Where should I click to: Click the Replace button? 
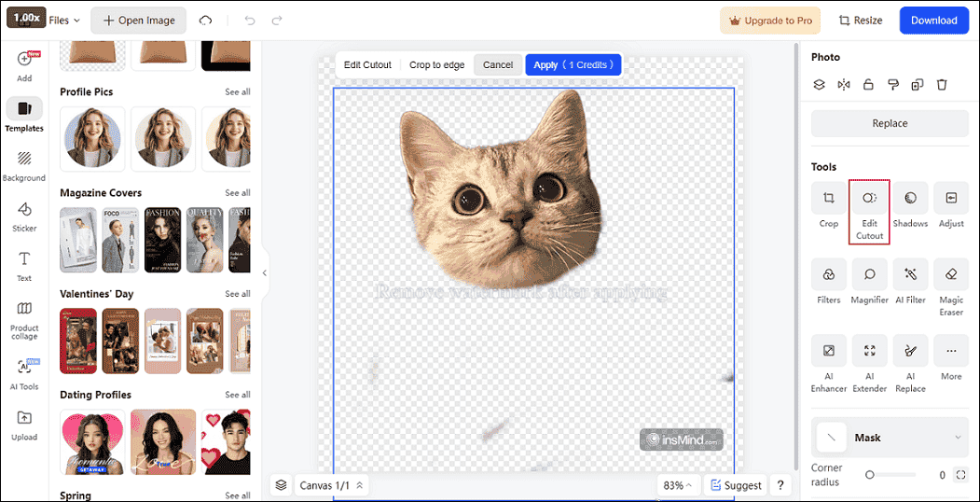pos(890,123)
